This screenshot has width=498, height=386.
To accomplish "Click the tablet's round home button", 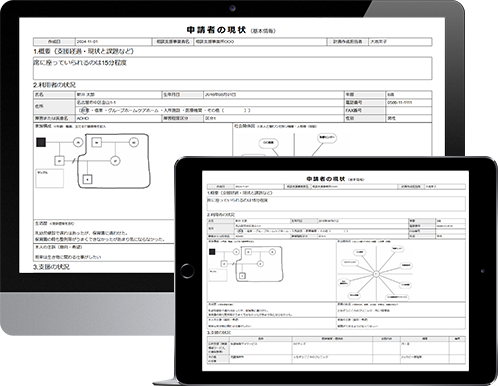I will pyautogui.click(x=187, y=271).
